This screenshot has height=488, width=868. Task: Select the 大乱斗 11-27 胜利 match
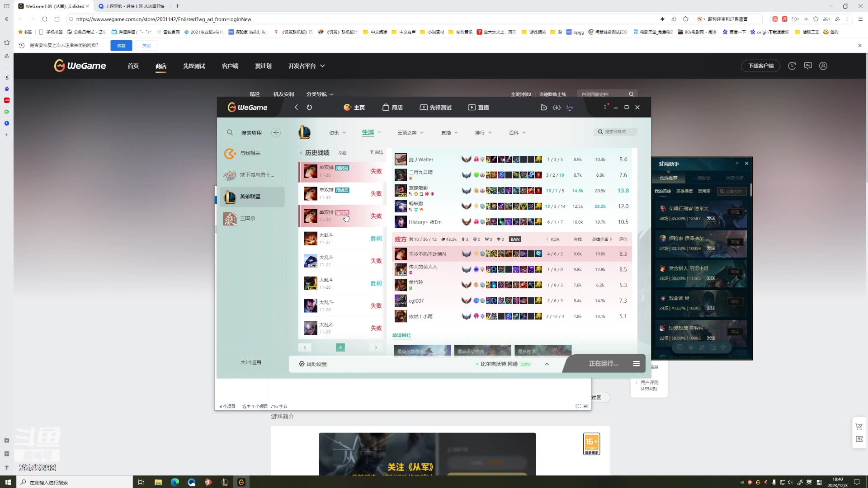[342, 239]
